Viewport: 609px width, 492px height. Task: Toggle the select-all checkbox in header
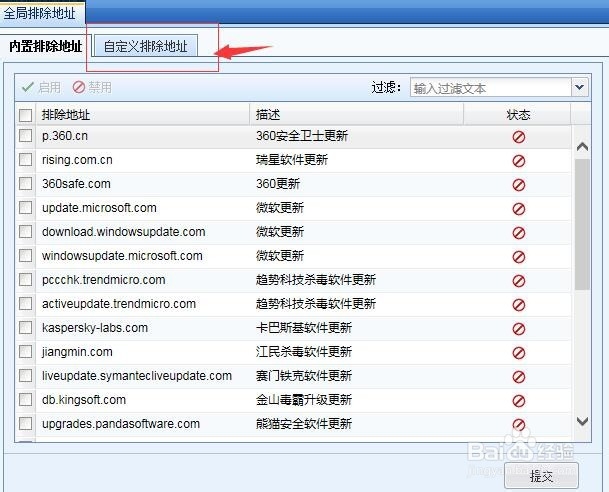[25, 115]
